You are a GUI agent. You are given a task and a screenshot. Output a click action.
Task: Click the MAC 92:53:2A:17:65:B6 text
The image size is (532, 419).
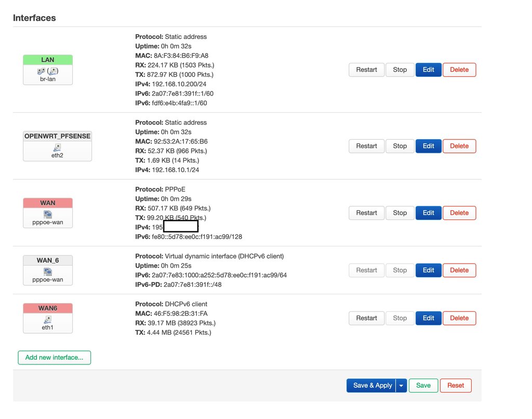[171, 141]
